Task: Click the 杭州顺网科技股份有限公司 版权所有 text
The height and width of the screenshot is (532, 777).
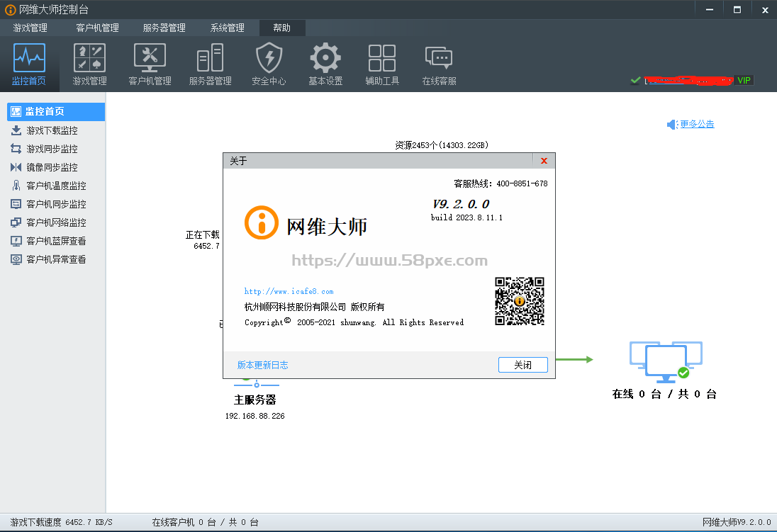Action: [314, 307]
